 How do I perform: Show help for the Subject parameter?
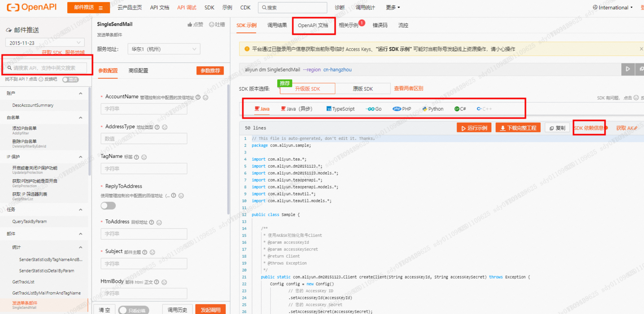(x=145, y=252)
